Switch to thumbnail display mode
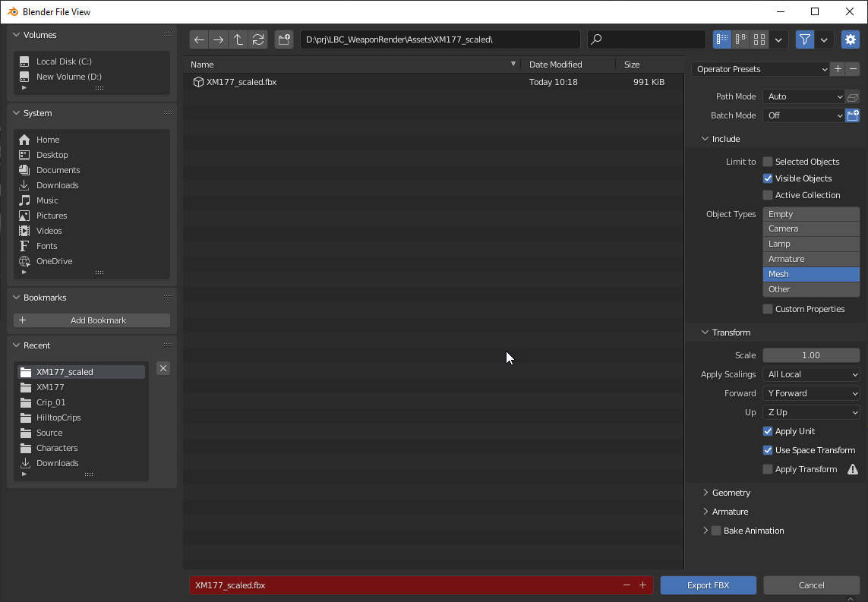868x602 pixels. pos(759,39)
